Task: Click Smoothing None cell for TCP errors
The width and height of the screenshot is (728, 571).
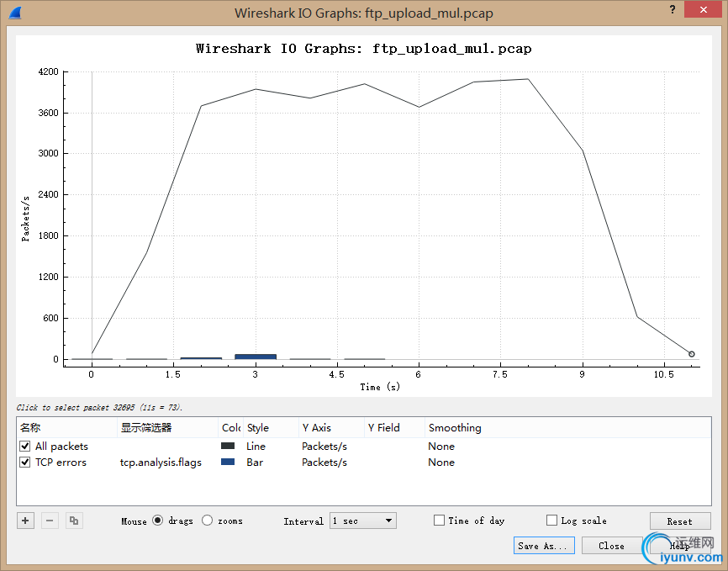Action: pyautogui.click(x=441, y=463)
